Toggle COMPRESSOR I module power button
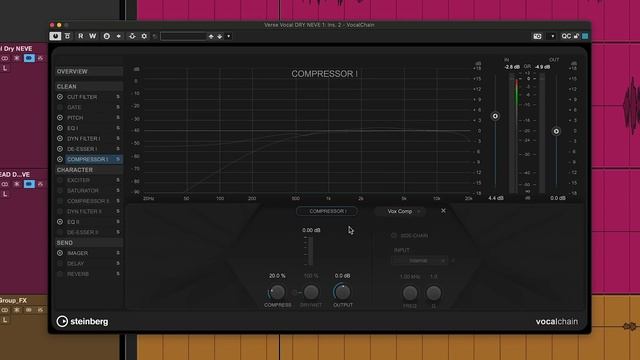Screen dimensions: 640x360 (x=60, y=159)
